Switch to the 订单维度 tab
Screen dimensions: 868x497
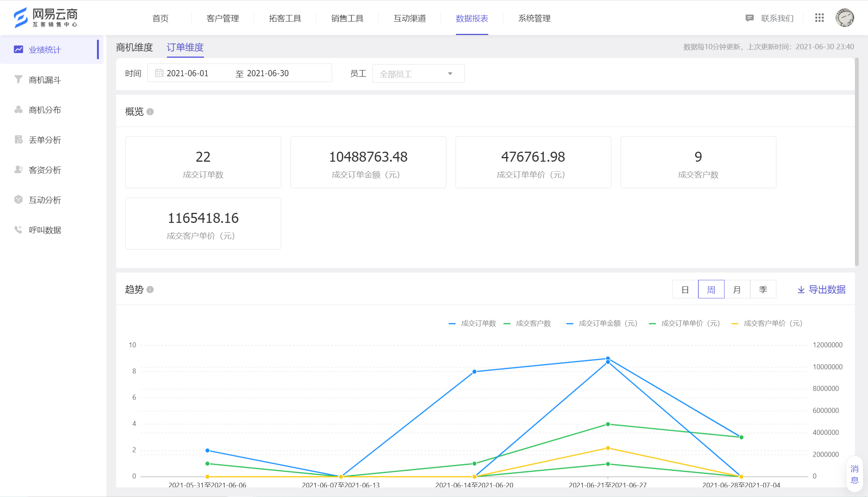point(185,47)
